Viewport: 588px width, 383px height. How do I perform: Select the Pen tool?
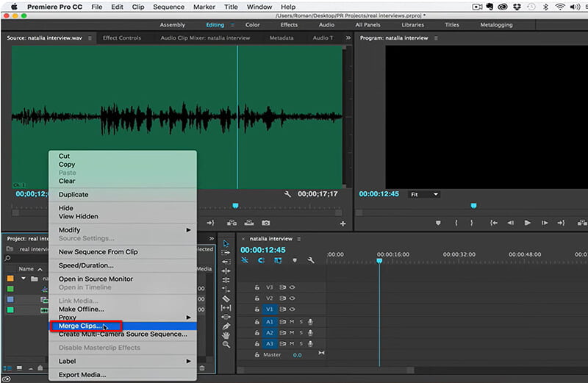point(226,326)
